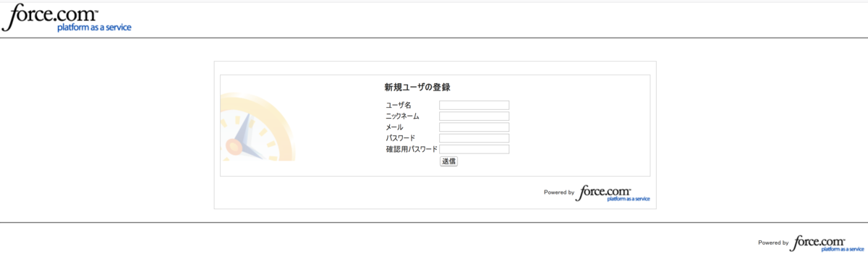Click the ニックネーム label

(402, 117)
